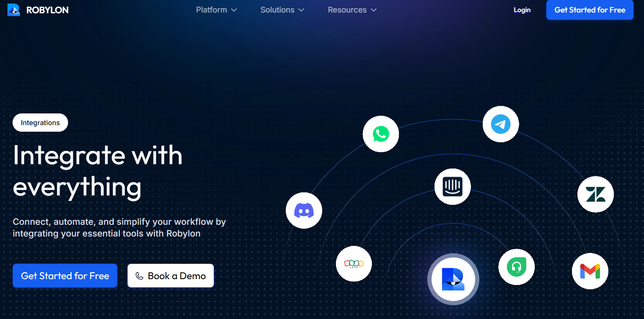The image size is (644, 319).
Task: Click the Intercom integration icon
Action: click(x=453, y=187)
